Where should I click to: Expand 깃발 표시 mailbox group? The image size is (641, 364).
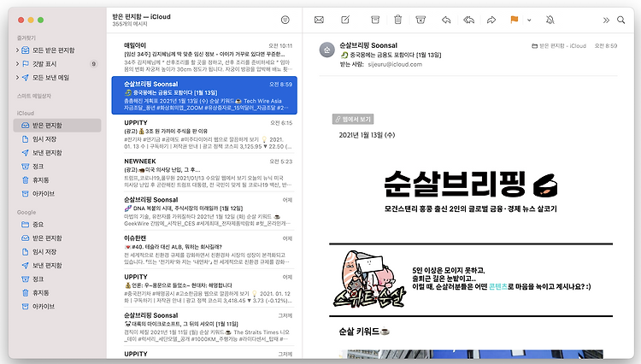tap(17, 64)
